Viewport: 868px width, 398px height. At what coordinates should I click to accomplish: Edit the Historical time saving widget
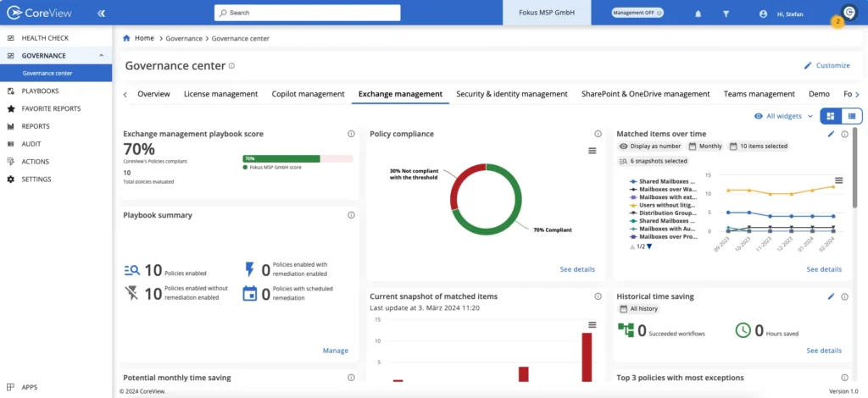pyautogui.click(x=832, y=296)
